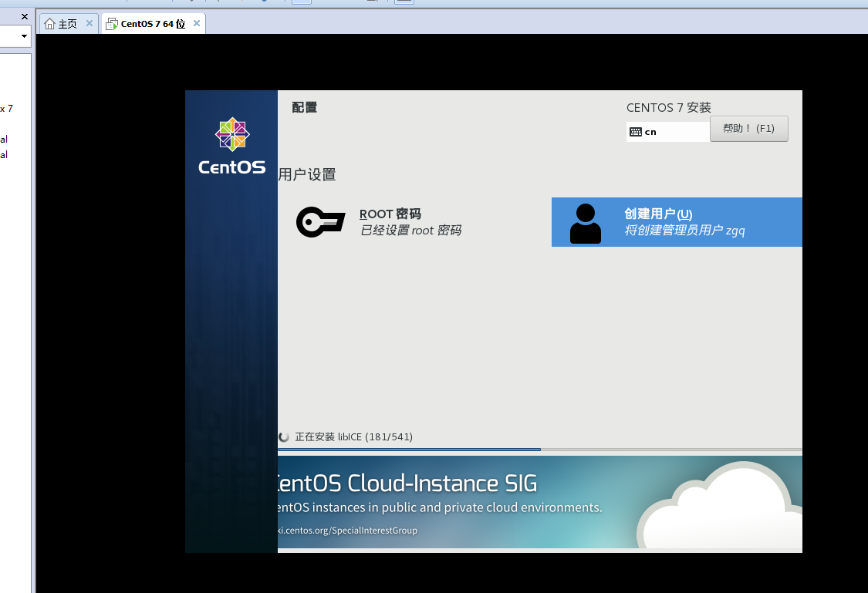Click the CentOS Cloud-Instance SIG banner
The height and width of the screenshot is (593, 868).
[540, 502]
